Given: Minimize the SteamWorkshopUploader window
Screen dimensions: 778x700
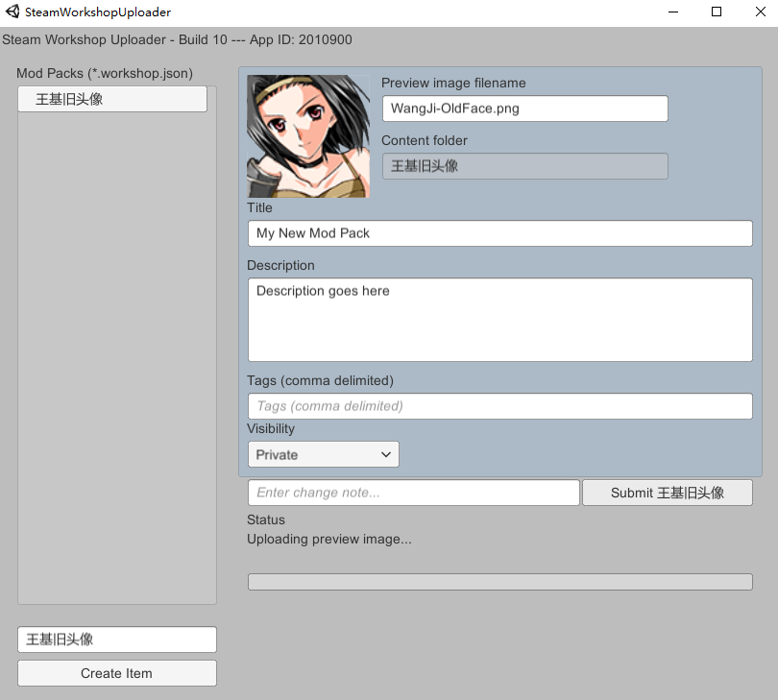Looking at the screenshot, I should click(x=672, y=12).
